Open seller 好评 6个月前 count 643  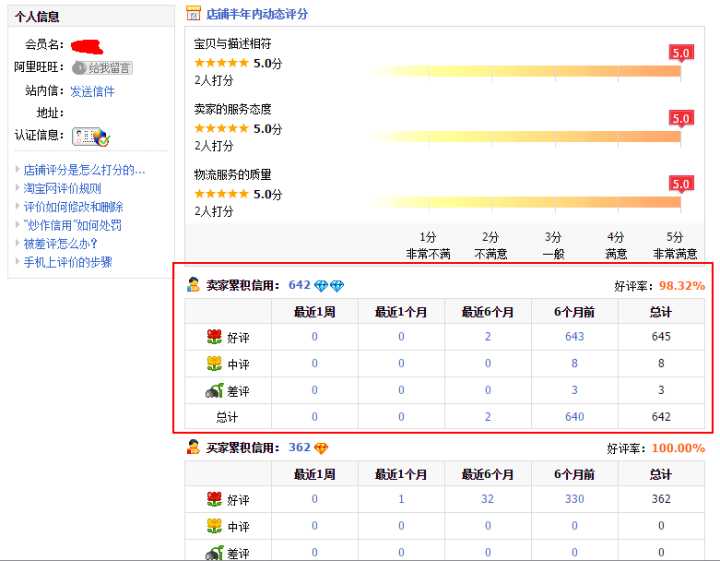tap(574, 337)
